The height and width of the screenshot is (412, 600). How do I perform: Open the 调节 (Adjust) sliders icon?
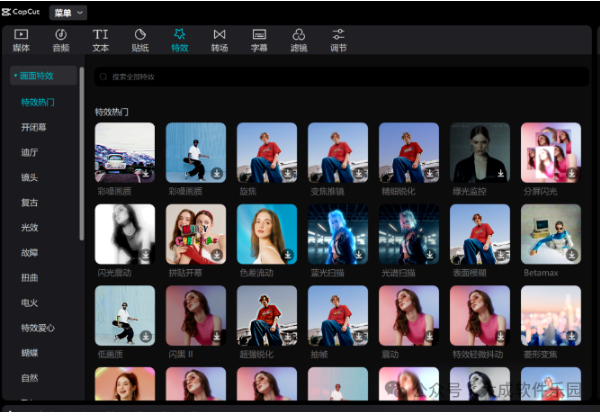338,35
